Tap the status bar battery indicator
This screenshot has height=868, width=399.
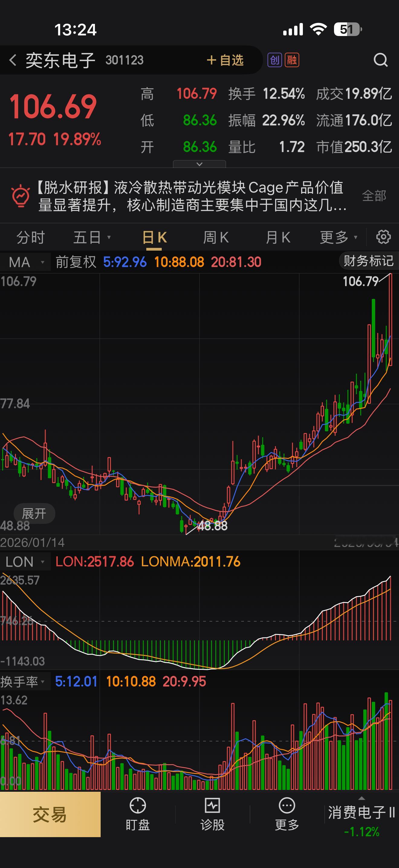click(348, 29)
